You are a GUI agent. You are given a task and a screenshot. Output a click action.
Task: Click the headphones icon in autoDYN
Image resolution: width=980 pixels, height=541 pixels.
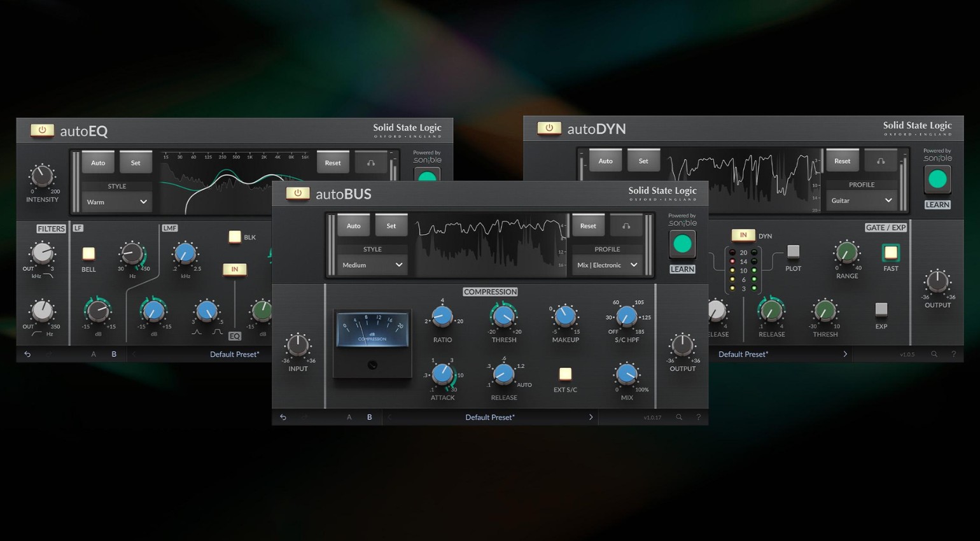(x=881, y=160)
